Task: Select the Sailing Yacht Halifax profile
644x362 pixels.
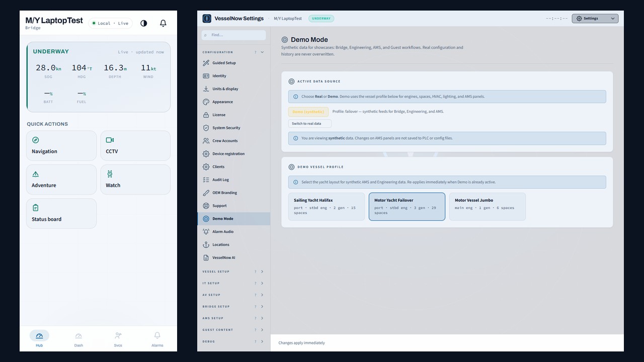Action: coord(327,207)
